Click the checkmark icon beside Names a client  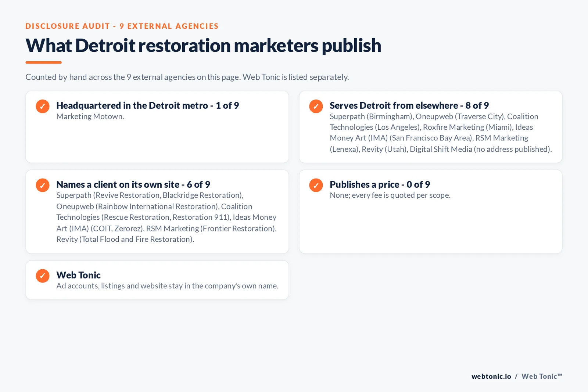(x=43, y=185)
